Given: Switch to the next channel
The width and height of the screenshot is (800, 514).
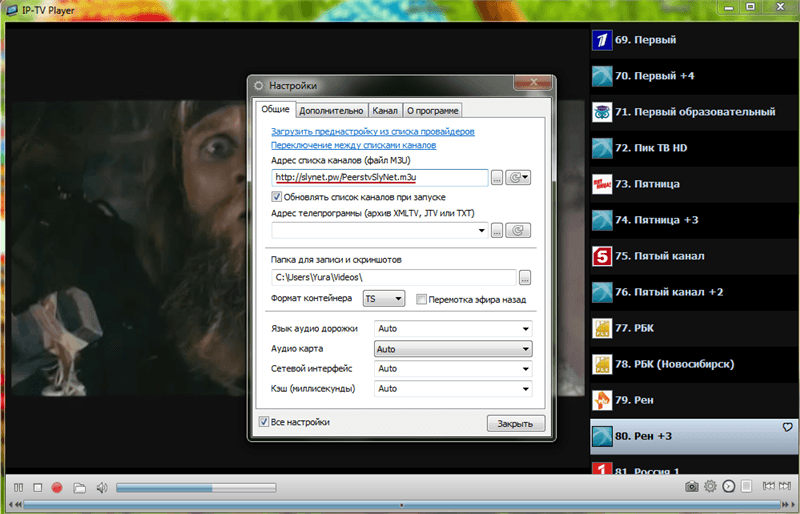Looking at the screenshot, I should [x=785, y=486].
